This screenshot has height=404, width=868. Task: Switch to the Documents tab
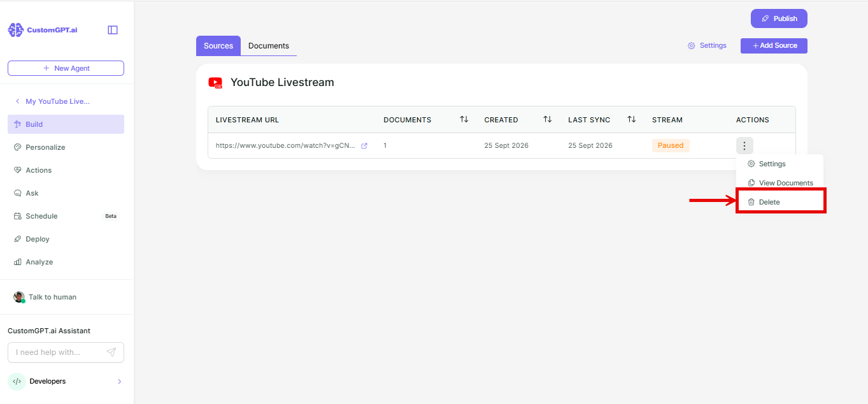coord(269,46)
